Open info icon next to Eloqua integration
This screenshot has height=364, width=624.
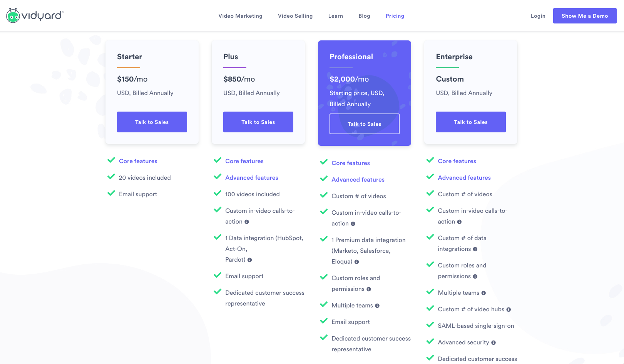tap(356, 262)
